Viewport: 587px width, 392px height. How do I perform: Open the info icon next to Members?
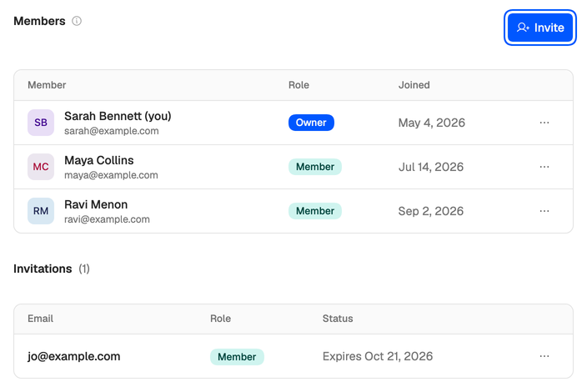point(77,21)
